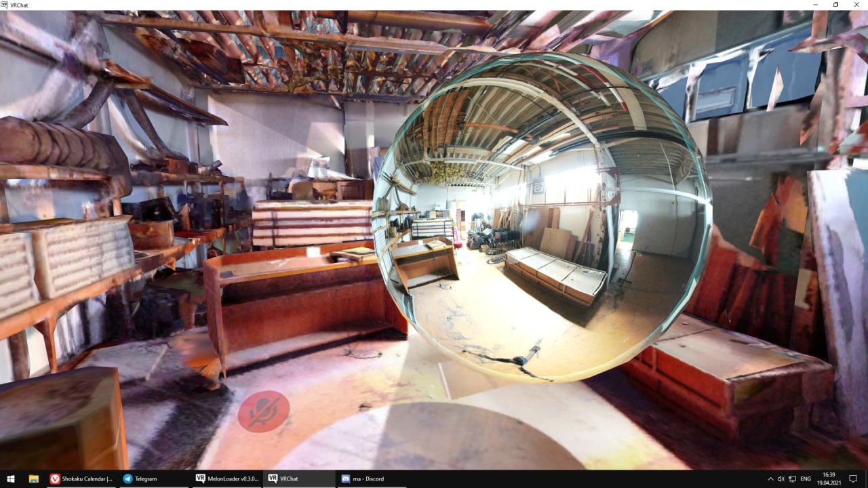Viewport: 868px width, 488px height.
Task: Open network status tray icon
Action: point(793,479)
